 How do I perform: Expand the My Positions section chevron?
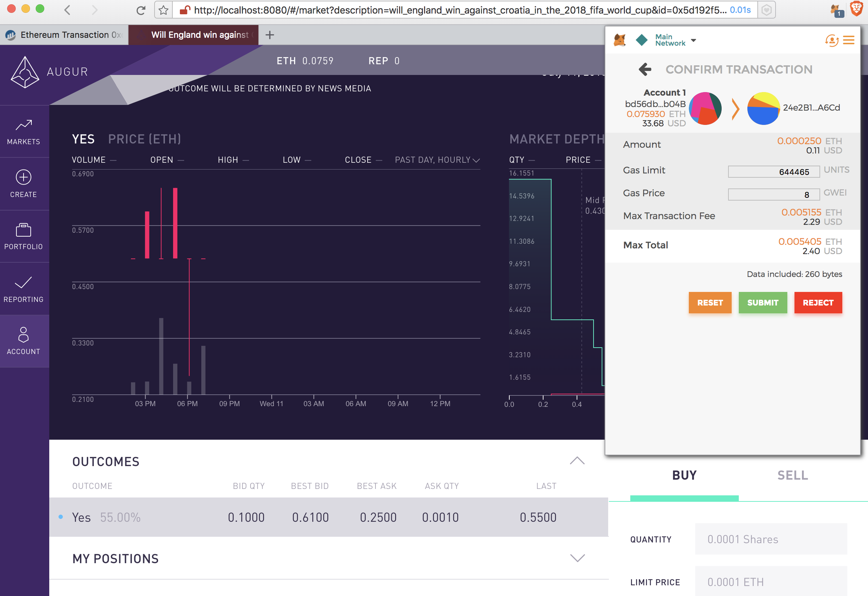577,558
